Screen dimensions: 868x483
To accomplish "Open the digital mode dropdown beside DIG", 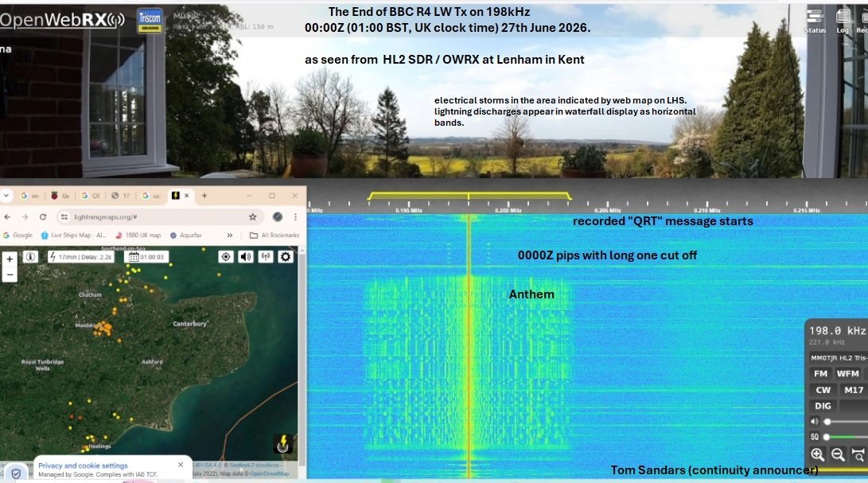I will tap(854, 406).
